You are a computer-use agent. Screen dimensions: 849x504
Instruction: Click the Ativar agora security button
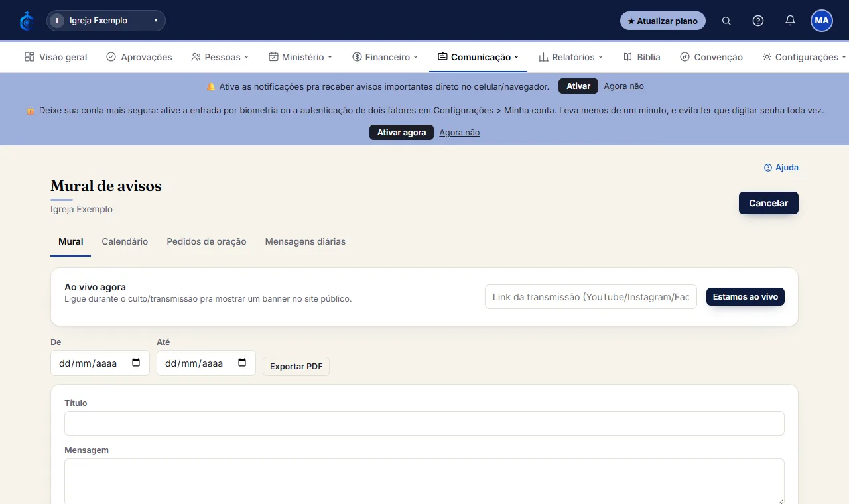[401, 133]
